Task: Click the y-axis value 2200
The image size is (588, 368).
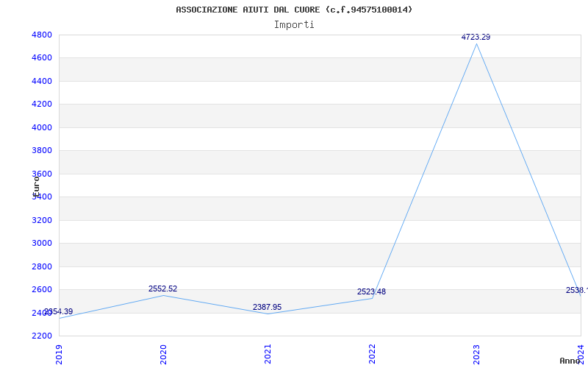Action: 41,336
